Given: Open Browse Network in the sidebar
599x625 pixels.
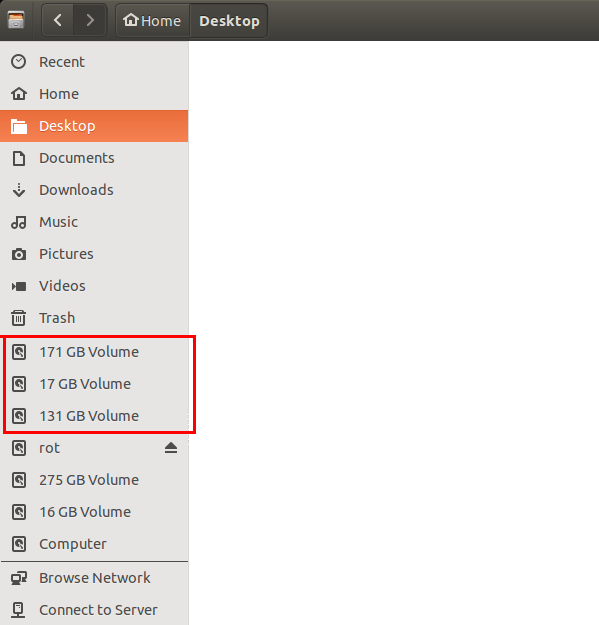Looking at the screenshot, I should click(x=94, y=578).
